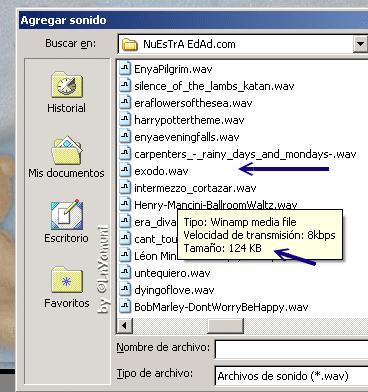Click the harrypottertheme.wav file icon

click(x=125, y=119)
